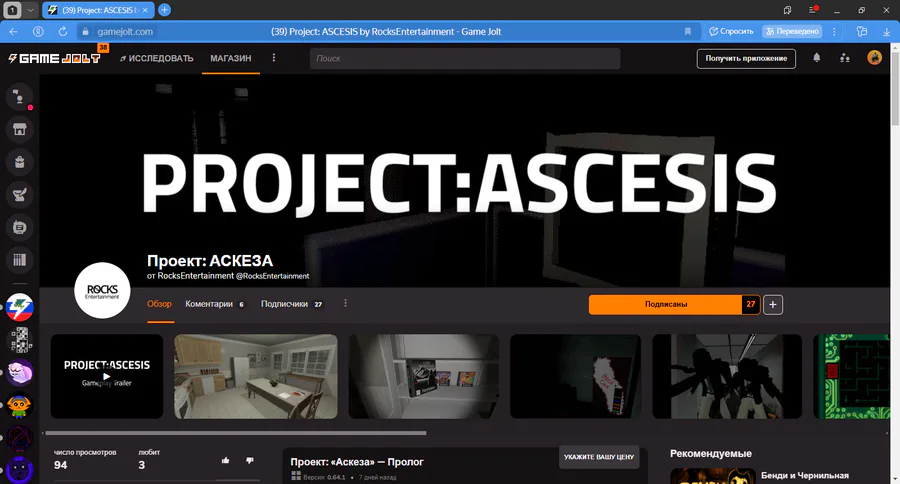Click the thumbs up like icon
Screen dimensions: 900x484
[225, 460]
